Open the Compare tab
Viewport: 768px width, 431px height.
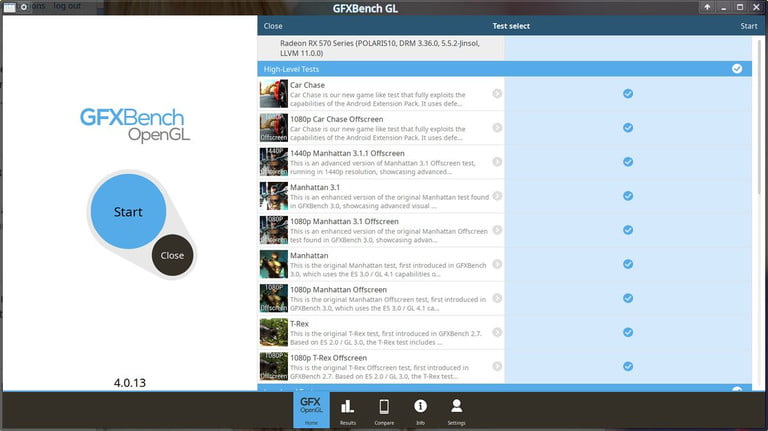click(x=384, y=411)
